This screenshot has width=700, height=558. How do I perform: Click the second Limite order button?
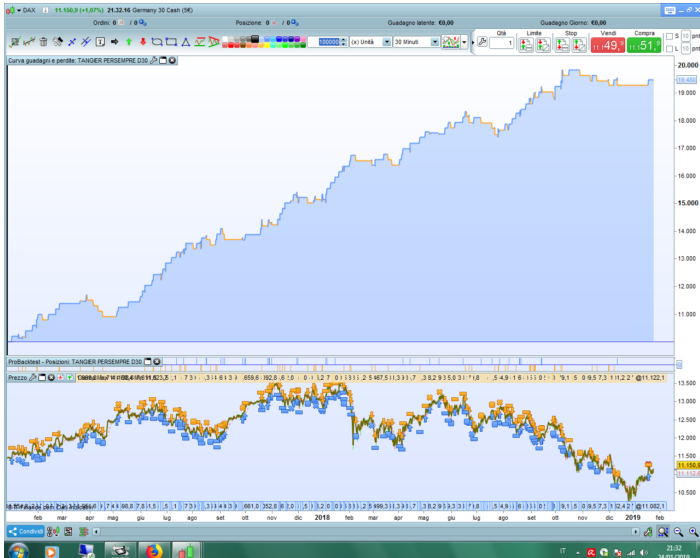click(x=543, y=45)
